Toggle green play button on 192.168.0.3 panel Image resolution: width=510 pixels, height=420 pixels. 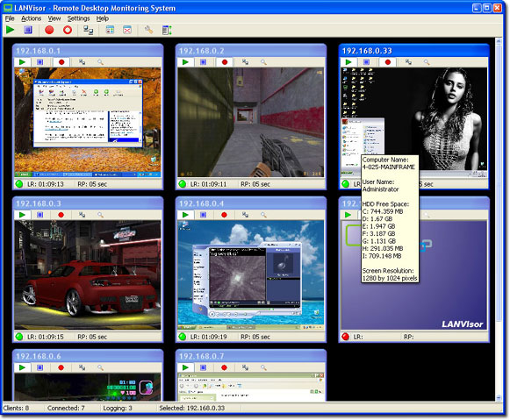click(x=22, y=215)
